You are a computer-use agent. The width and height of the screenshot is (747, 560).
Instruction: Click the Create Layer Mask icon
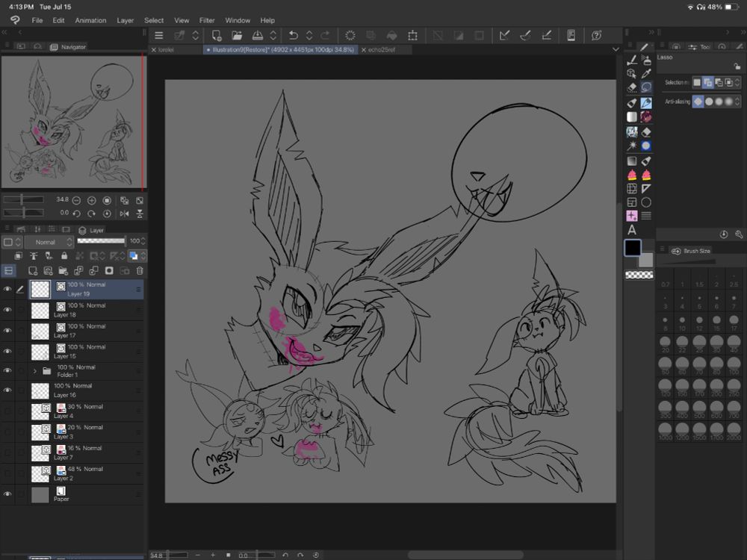point(109,271)
